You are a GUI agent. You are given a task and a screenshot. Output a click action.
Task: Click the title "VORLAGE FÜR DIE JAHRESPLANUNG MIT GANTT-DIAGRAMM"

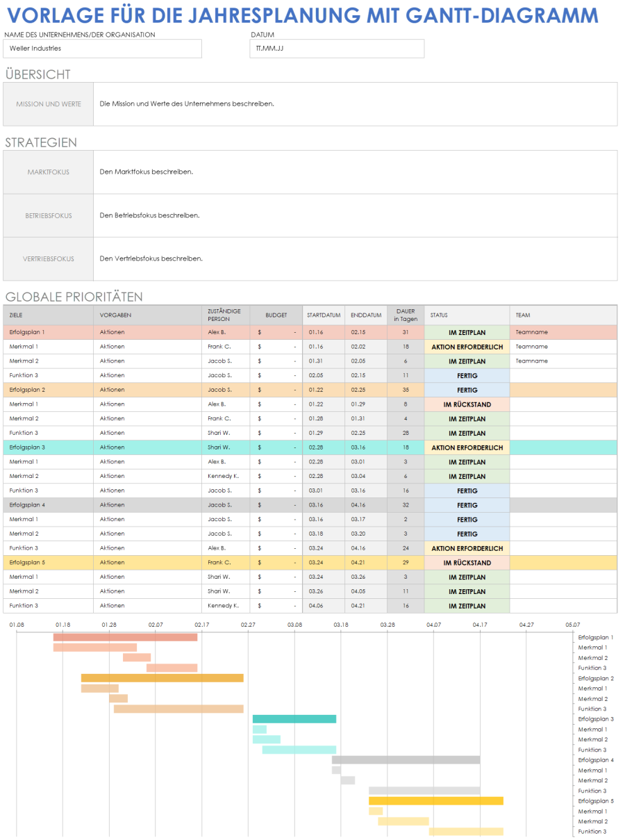pyautogui.click(x=301, y=15)
